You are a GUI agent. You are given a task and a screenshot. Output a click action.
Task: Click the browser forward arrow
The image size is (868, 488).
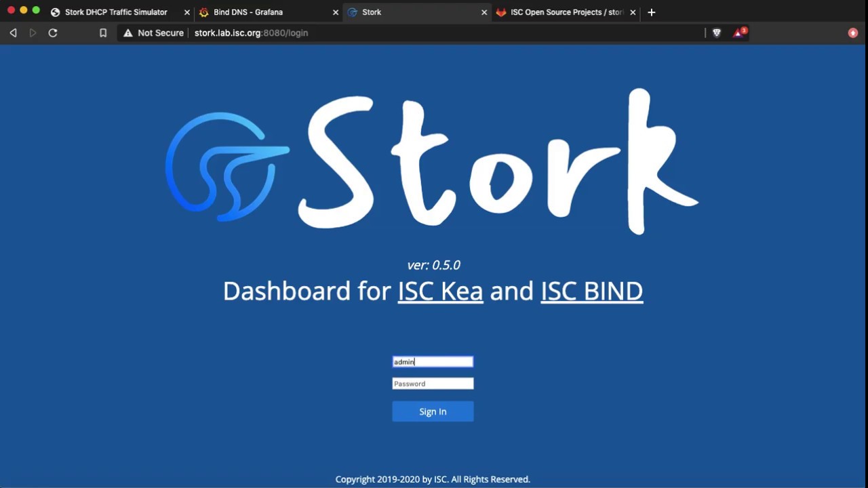tap(33, 33)
